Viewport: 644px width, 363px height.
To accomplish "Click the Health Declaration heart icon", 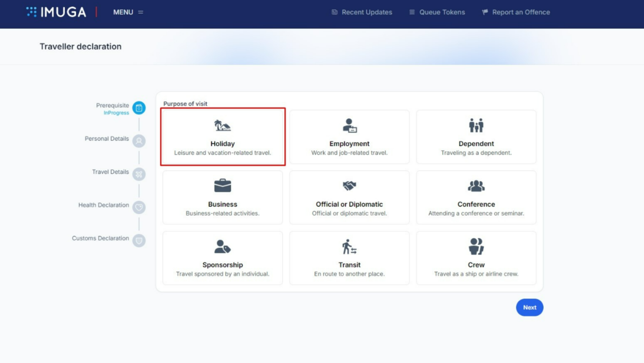I will (x=139, y=207).
